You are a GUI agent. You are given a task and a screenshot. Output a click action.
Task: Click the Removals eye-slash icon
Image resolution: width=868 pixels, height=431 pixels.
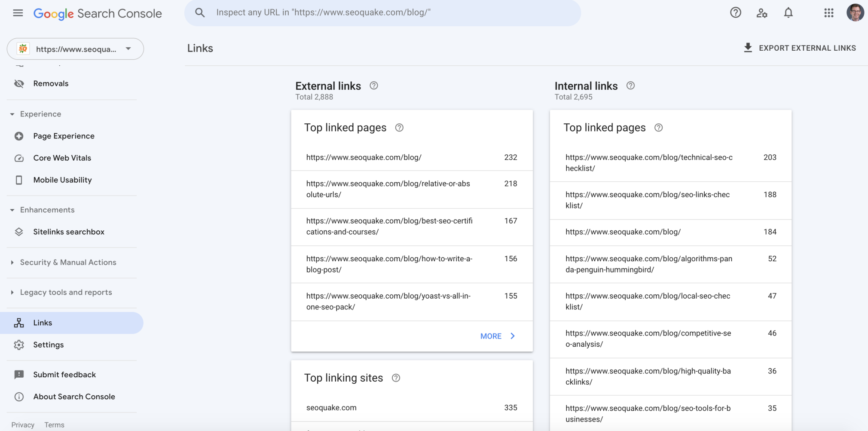pos(19,83)
